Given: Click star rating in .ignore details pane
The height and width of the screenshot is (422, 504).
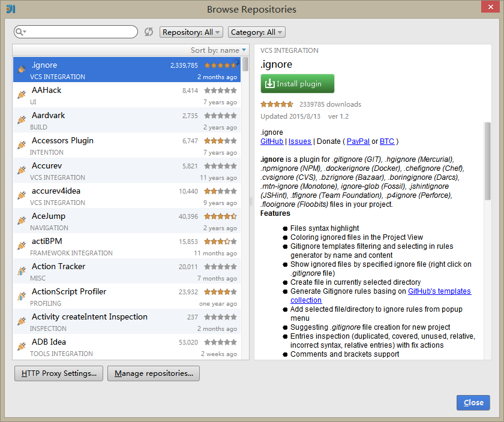Looking at the screenshot, I should tap(277, 104).
